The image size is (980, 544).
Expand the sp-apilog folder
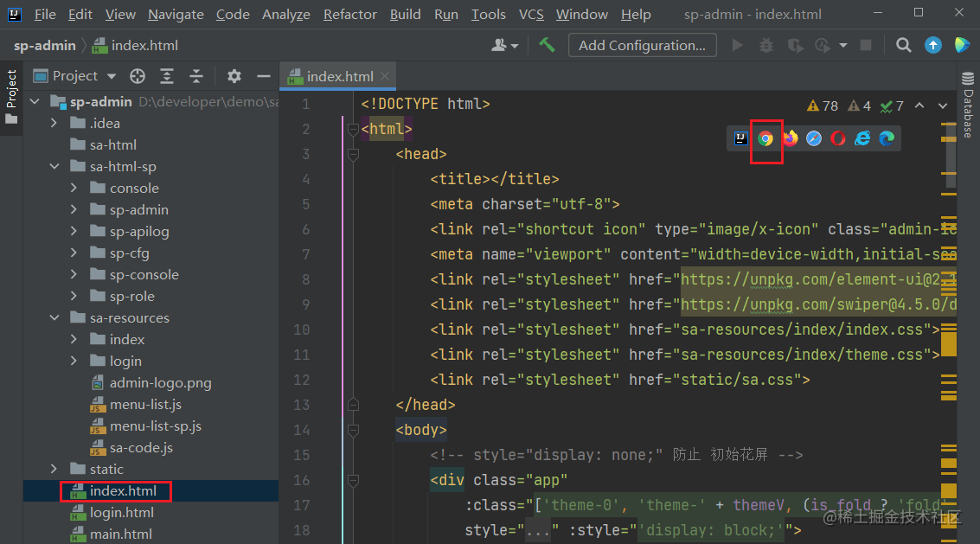[x=74, y=232]
